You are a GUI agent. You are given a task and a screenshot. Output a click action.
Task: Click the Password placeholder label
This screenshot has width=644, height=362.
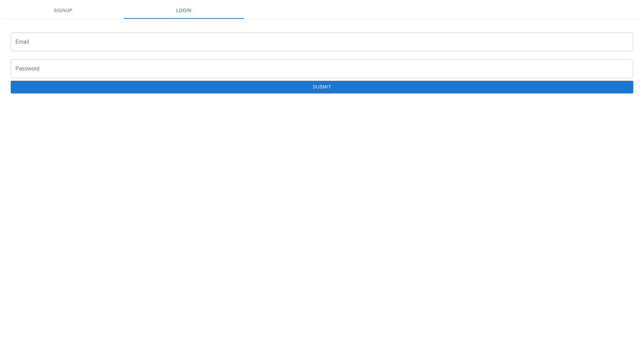[x=27, y=69]
